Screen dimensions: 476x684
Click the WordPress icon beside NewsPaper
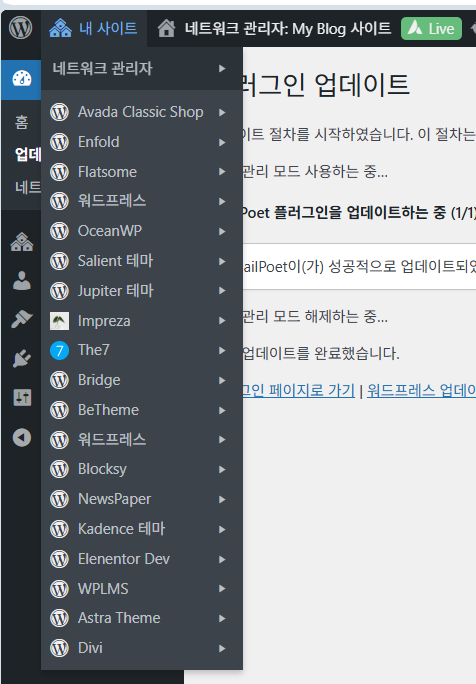pos(59,499)
